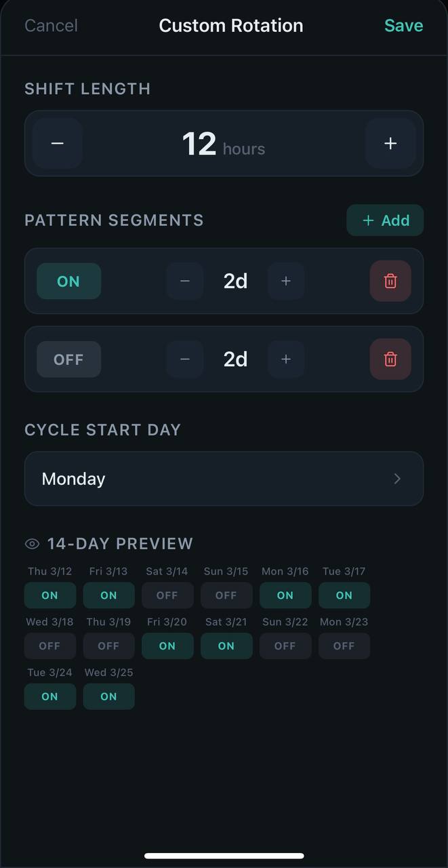Toggle Sat 3/14 from OFF to ON
Viewport: 448px width, 868px height.
coord(167,595)
